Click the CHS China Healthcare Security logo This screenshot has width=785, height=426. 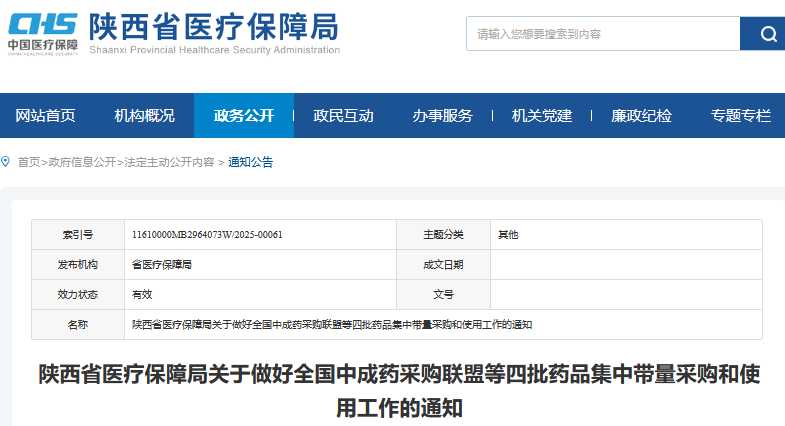tap(43, 34)
